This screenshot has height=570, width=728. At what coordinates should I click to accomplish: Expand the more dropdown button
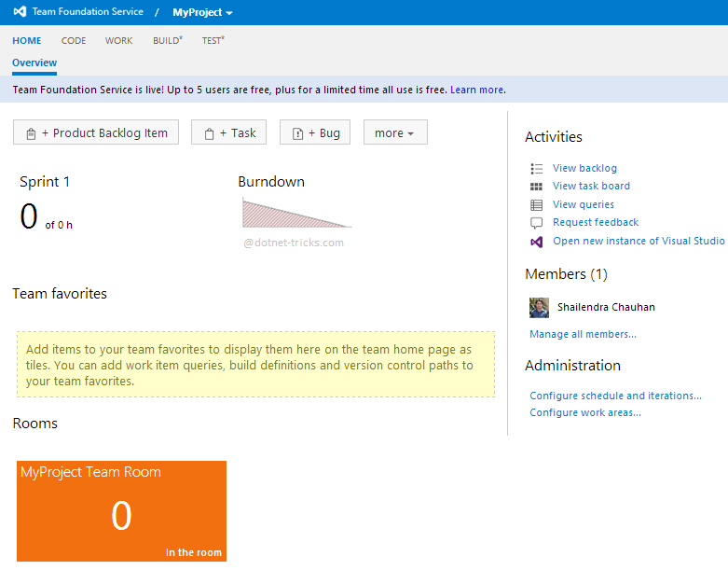pos(395,133)
